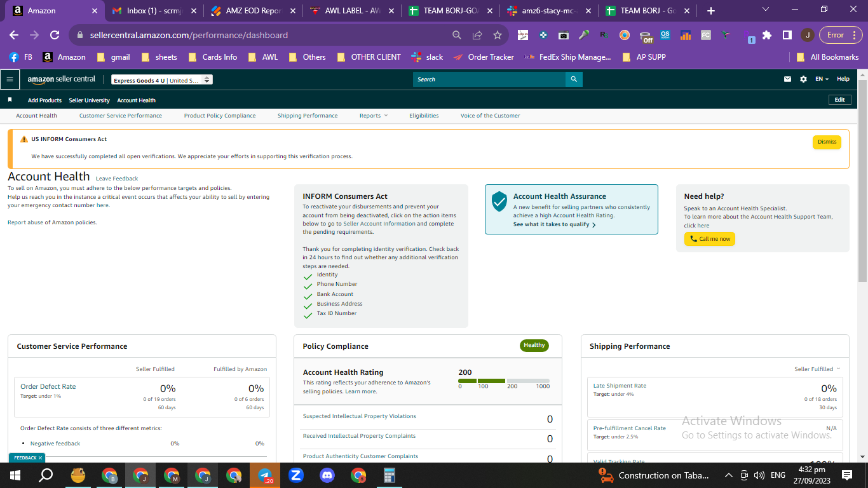Click the share page icon in address bar
The height and width of the screenshot is (488, 868).
click(477, 35)
